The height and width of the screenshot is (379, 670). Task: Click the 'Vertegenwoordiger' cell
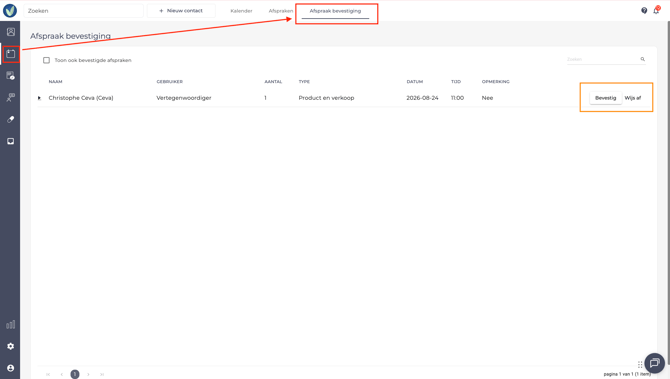(184, 98)
